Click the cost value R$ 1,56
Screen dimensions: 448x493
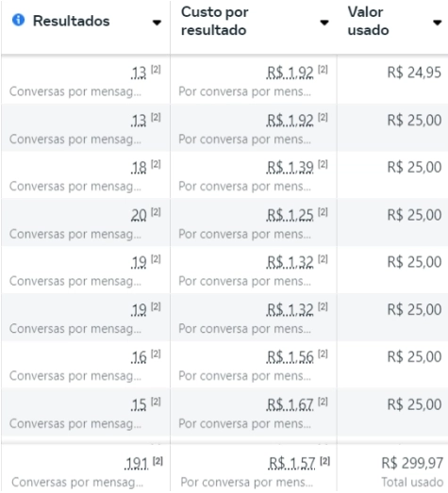[x=290, y=357]
